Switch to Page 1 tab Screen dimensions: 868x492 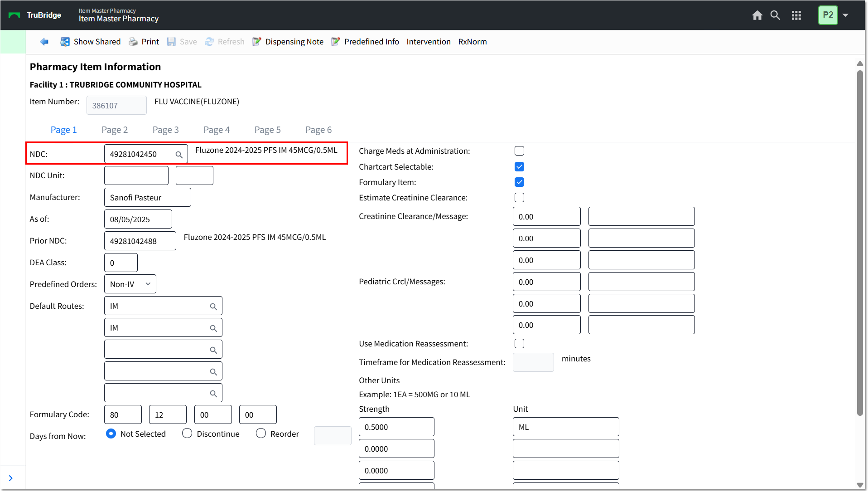point(63,130)
